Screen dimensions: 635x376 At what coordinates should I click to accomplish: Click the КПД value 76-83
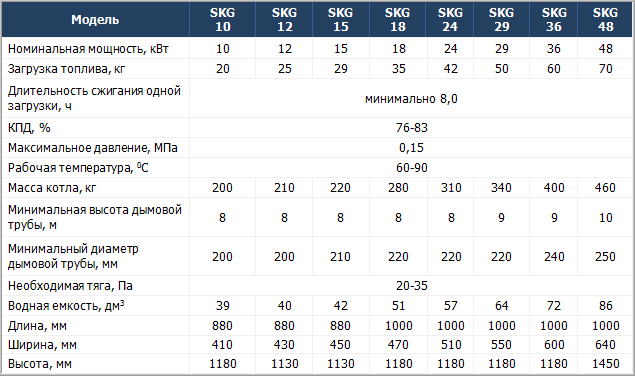(x=411, y=128)
